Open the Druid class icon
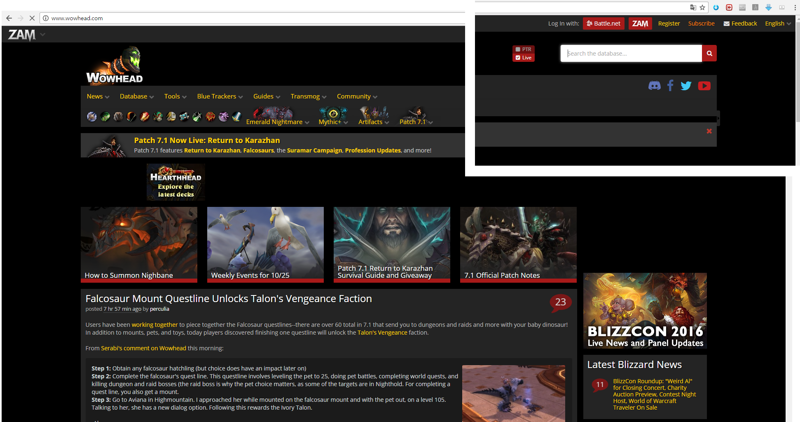 (118, 117)
